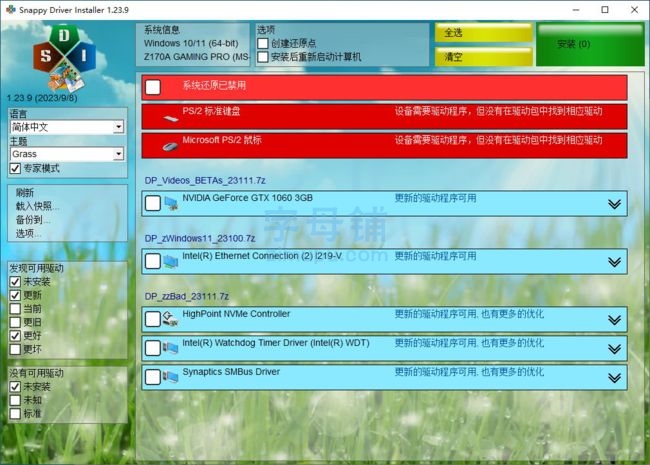Expand the Synaptics SMBus Driver row chevron
The image size is (650, 465).
(614, 378)
